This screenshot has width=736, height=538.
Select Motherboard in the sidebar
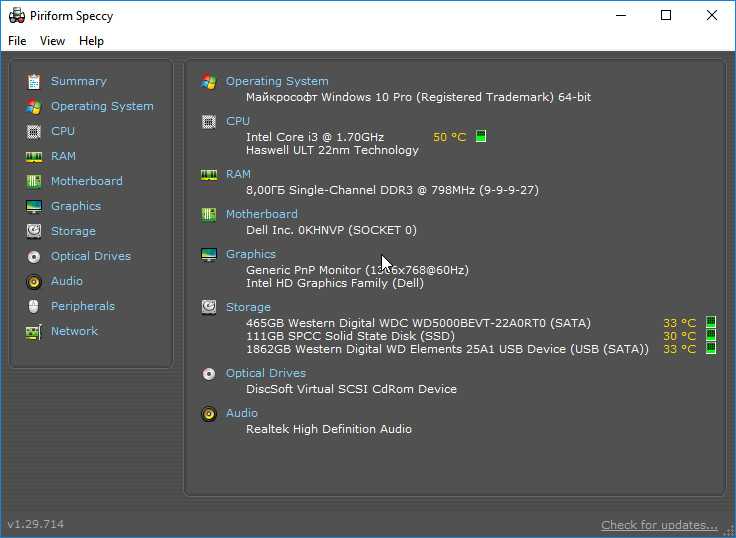[x=87, y=181]
